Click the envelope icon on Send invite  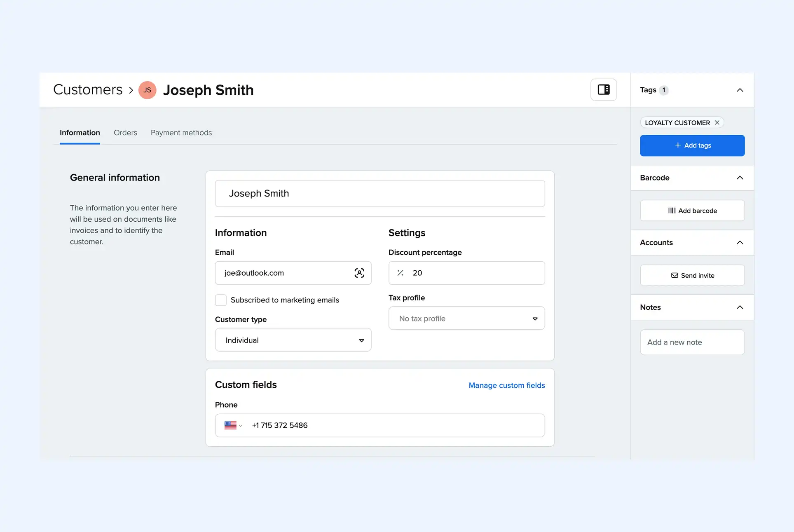(x=675, y=275)
